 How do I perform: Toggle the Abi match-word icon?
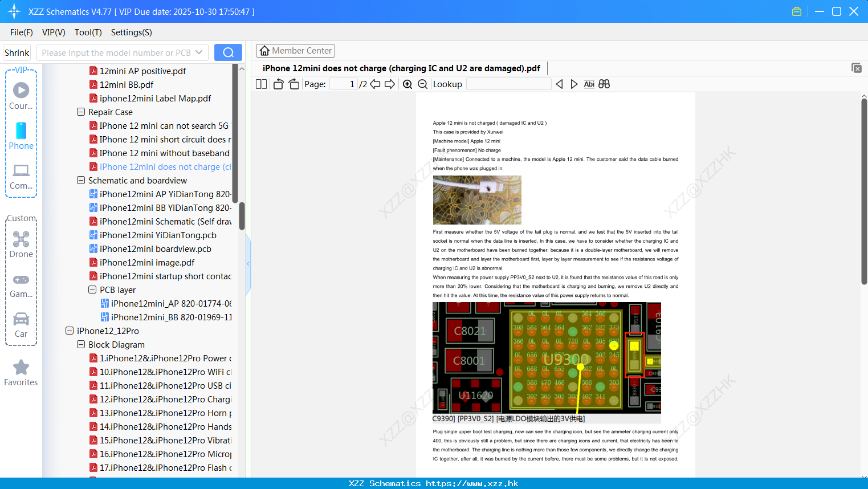pyautogui.click(x=589, y=84)
